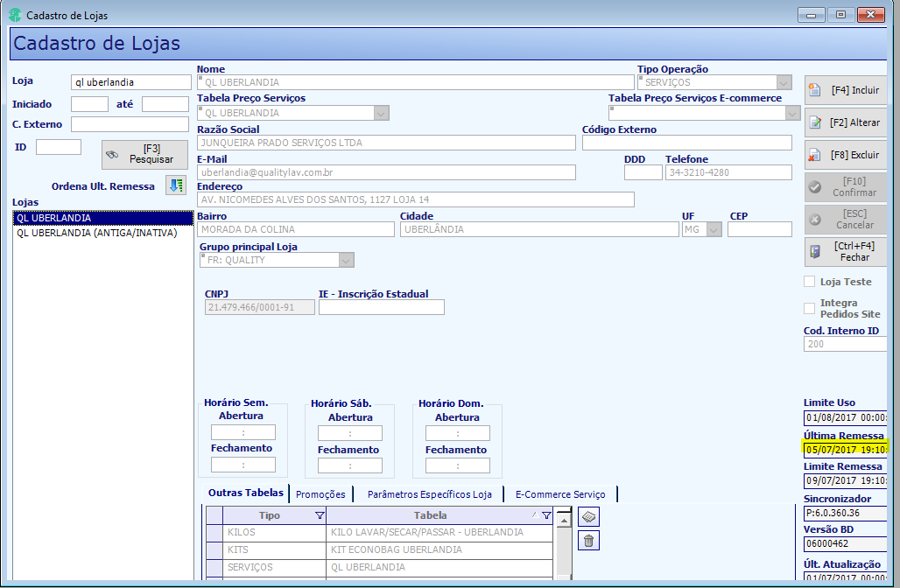Screen dimensions: 900x588
Task: Click the [F4] Incluir button
Action: click(846, 90)
